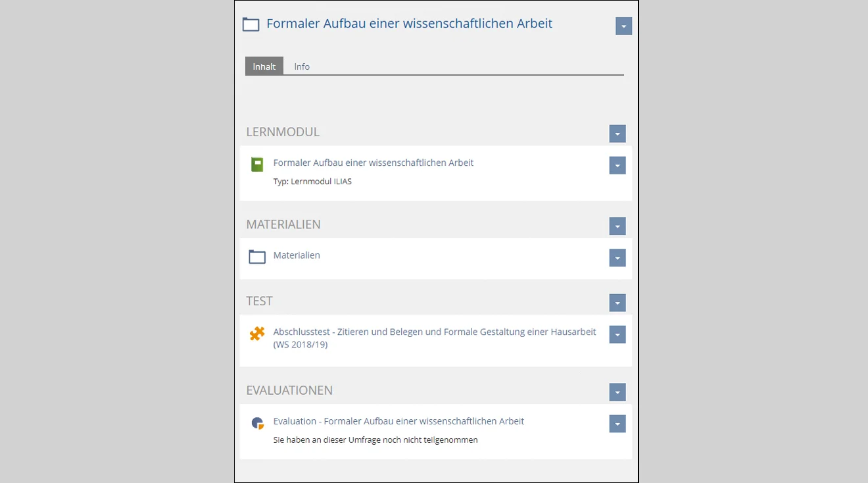Expand the EVALUATIONEN section dropdown
Screen dimensions: 868x483
click(x=617, y=392)
